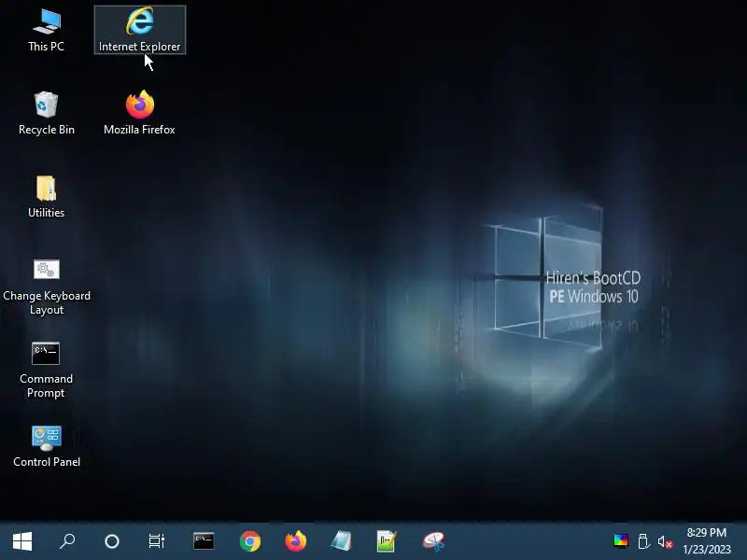Select the Command Prompt desktop shortcut
This screenshot has height=560, width=747.
point(46,370)
